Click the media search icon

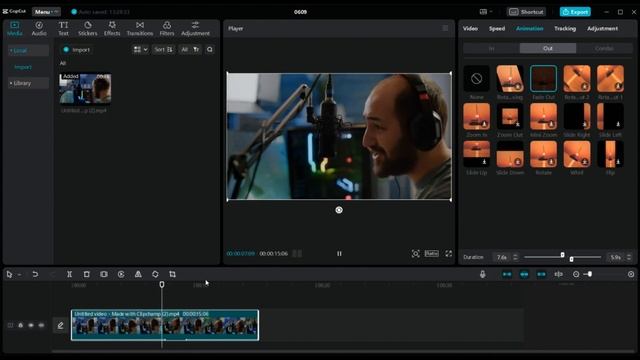[210, 50]
